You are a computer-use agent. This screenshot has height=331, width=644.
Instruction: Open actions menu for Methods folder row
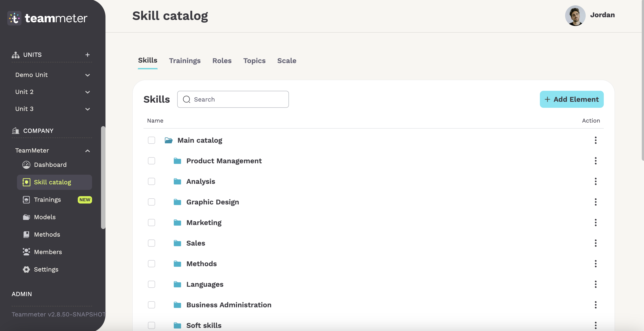tap(596, 264)
